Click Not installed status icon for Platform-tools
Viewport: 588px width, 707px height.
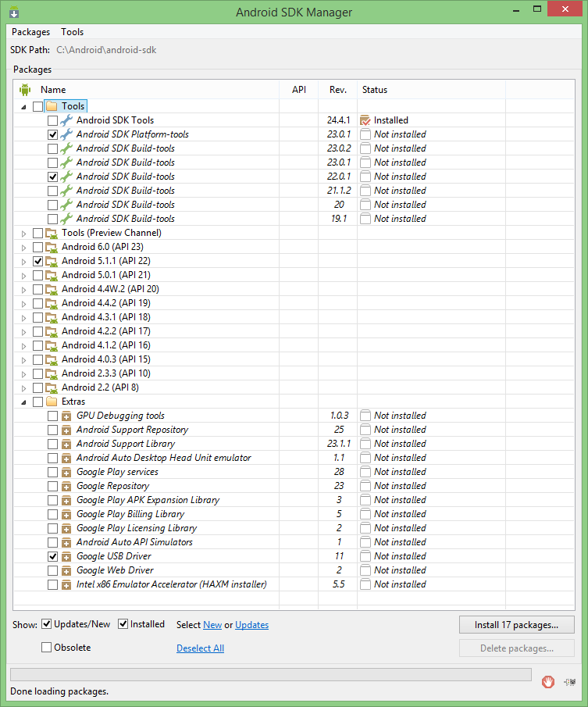click(365, 134)
